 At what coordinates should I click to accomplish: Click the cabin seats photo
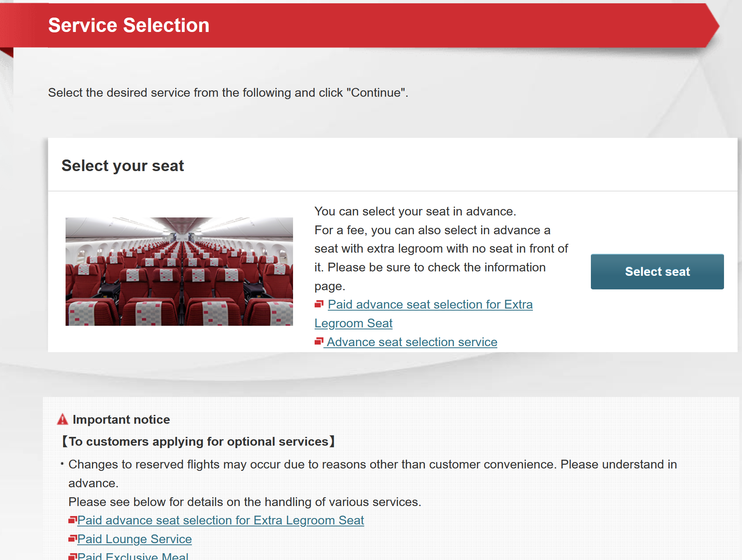(x=179, y=272)
